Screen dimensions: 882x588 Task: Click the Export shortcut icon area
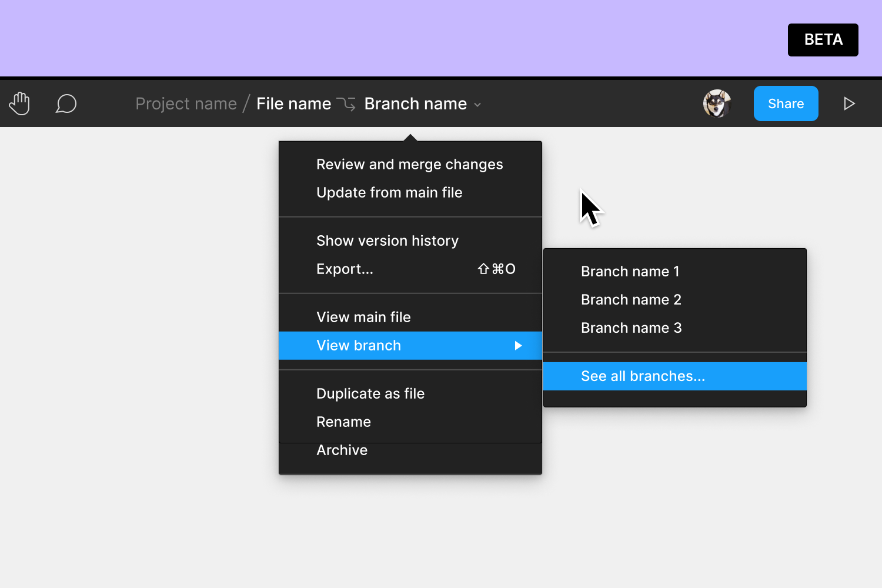tap(496, 269)
